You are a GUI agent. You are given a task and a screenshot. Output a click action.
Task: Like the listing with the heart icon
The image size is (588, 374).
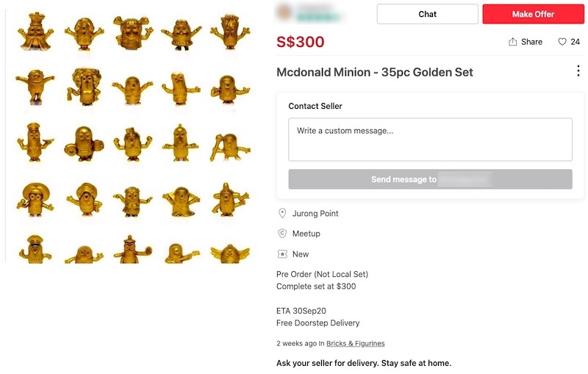[x=562, y=42]
